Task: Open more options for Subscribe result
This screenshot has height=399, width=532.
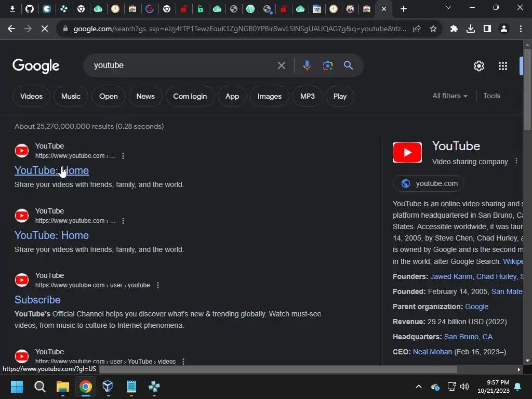Action: (158, 285)
